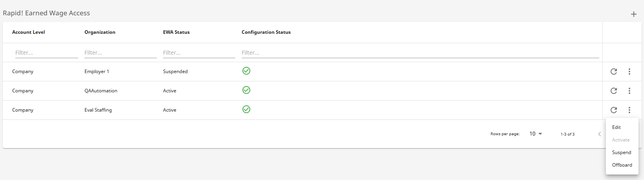Click the Configuration Status filter field
The height and width of the screenshot is (180, 644).
(420, 53)
